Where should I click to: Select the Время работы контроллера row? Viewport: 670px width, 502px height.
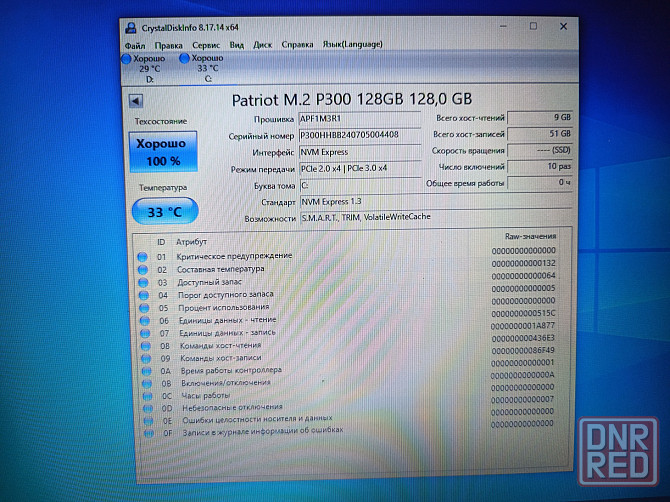[x=351, y=367]
